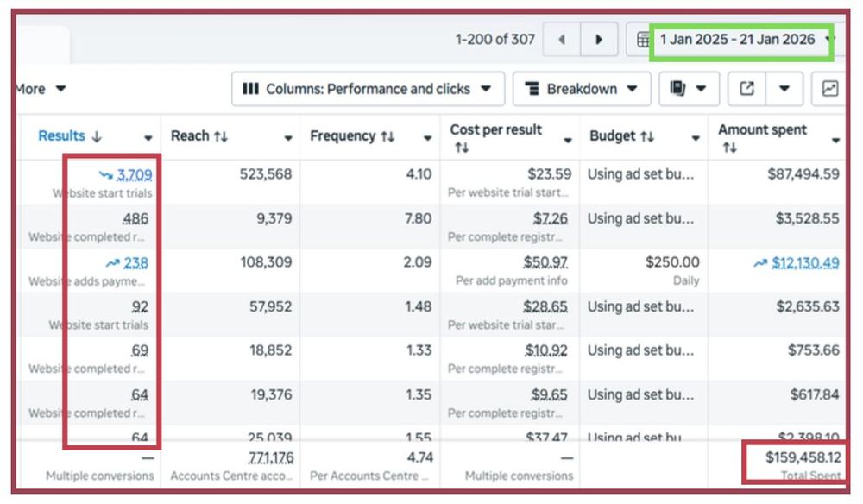Sort by Frequency column arrows
Screen dimensions: 863x504
pos(387,136)
